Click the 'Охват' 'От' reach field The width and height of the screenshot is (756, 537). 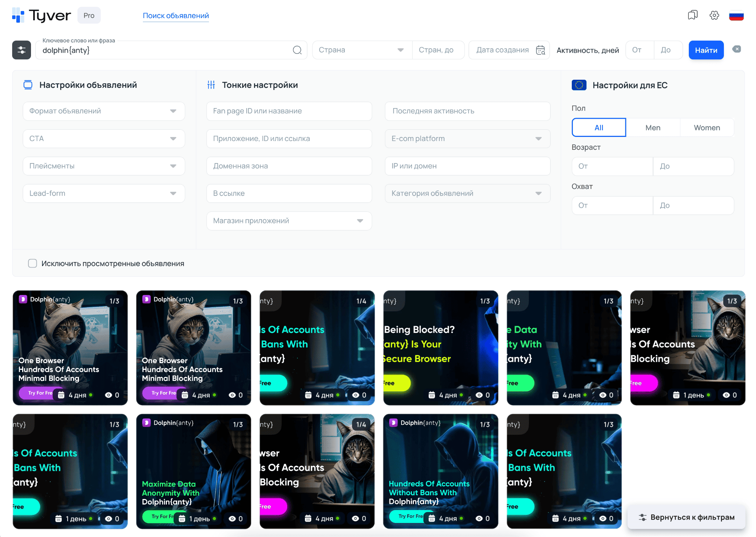(x=612, y=206)
